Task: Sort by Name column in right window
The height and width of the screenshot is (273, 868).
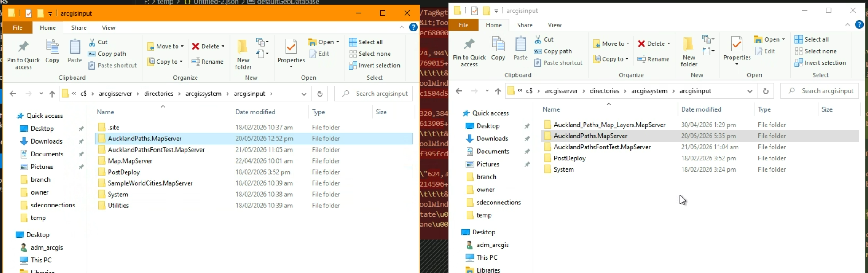Action: (551, 109)
